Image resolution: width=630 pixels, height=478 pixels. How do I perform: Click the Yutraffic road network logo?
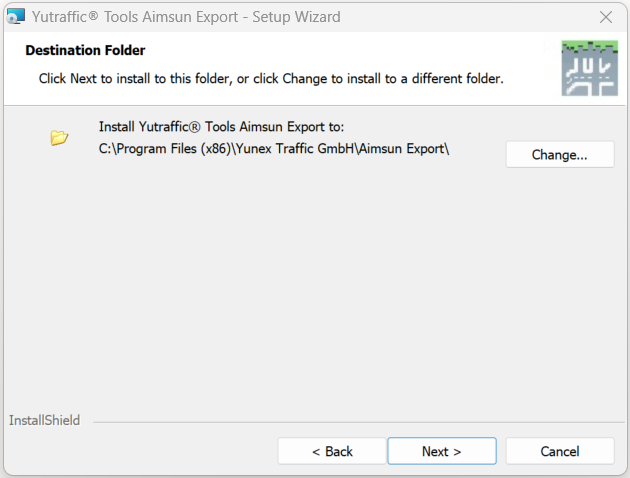pyautogui.click(x=589, y=68)
